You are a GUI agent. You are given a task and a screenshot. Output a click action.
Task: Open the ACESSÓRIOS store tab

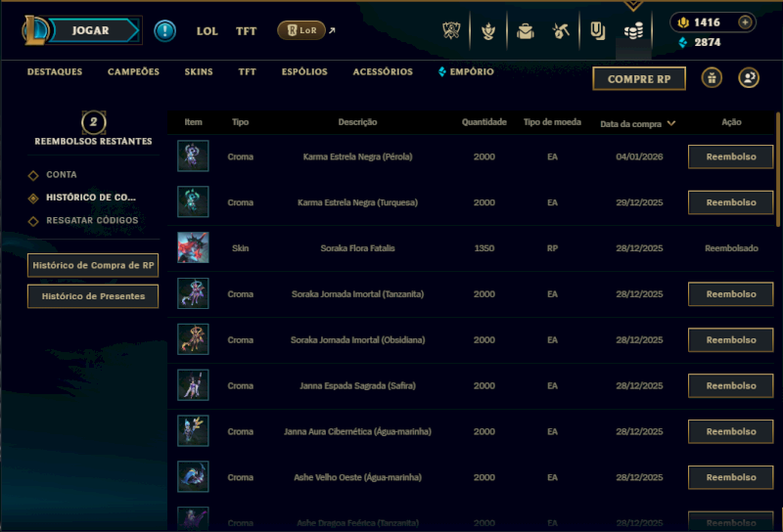coord(383,71)
